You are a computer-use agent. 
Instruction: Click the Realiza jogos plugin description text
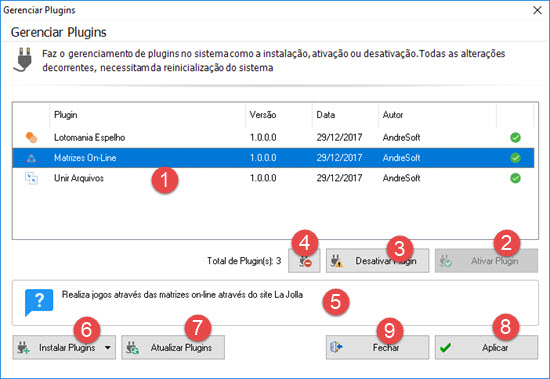click(182, 294)
